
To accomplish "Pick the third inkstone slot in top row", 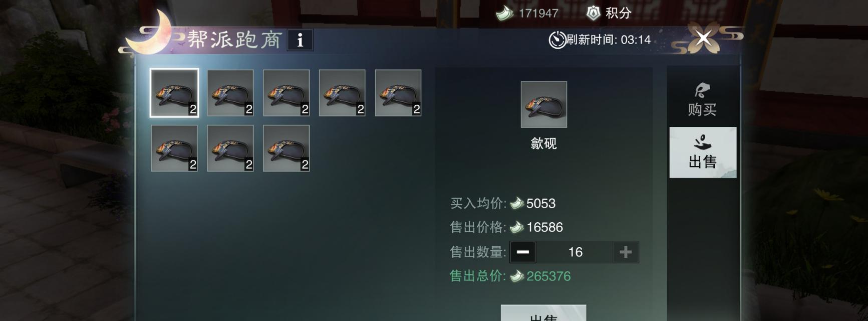I will pyautogui.click(x=286, y=93).
